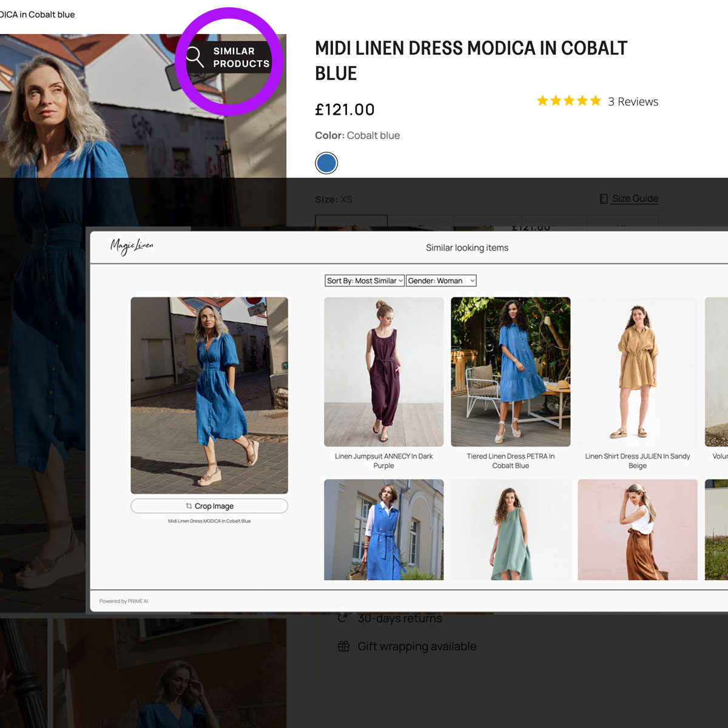Click the Similar Products magnifier icon

pyautogui.click(x=194, y=57)
